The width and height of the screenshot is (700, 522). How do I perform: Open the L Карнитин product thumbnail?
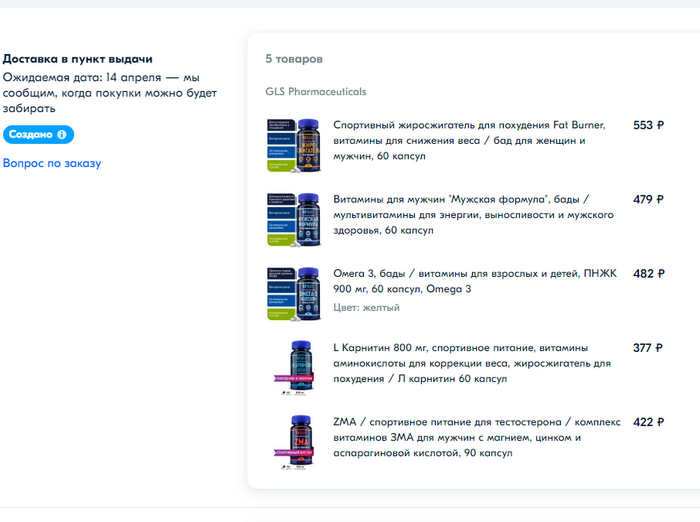pos(294,368)
